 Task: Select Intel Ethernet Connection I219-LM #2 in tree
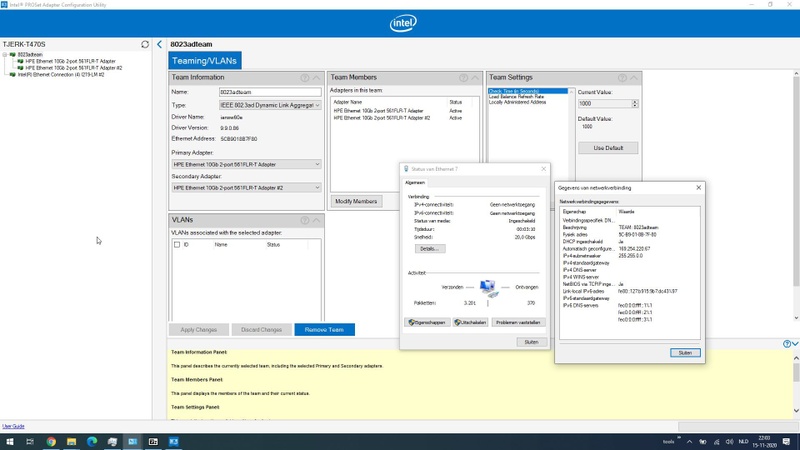click(x=61, y=74)
